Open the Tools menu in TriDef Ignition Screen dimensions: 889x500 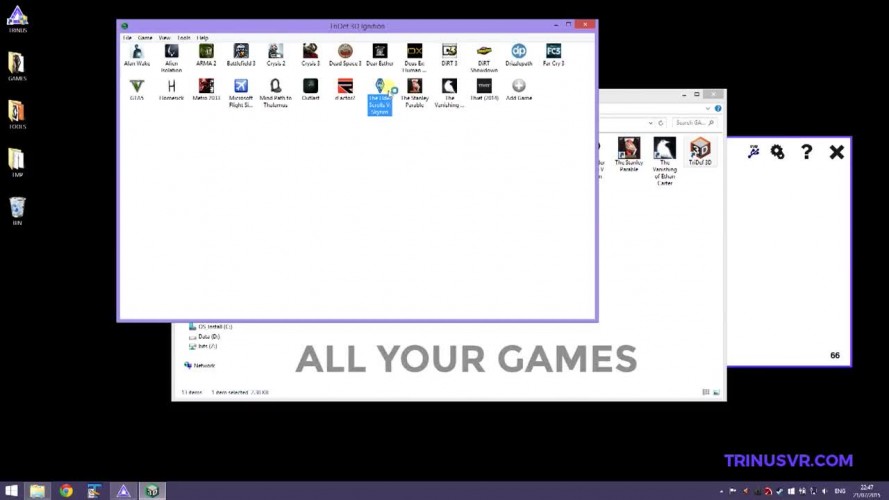[x=184, y=37]
